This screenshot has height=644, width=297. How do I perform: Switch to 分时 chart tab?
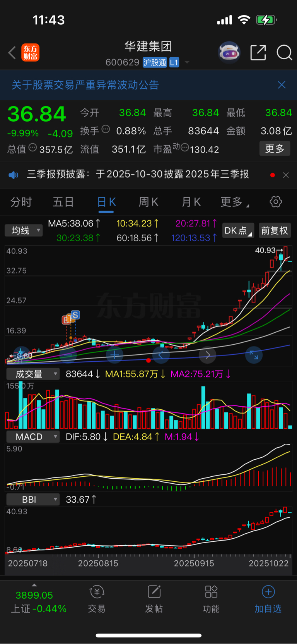tap(21, 202)
